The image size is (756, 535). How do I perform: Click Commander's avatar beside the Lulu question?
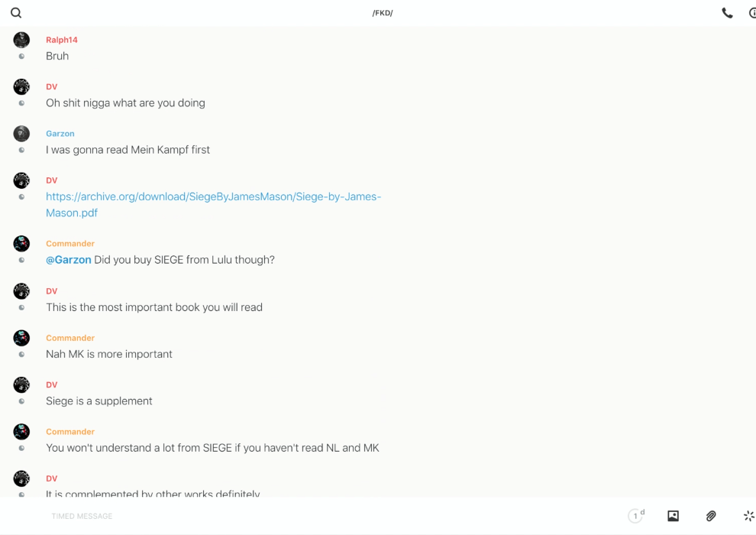point(21,244)
